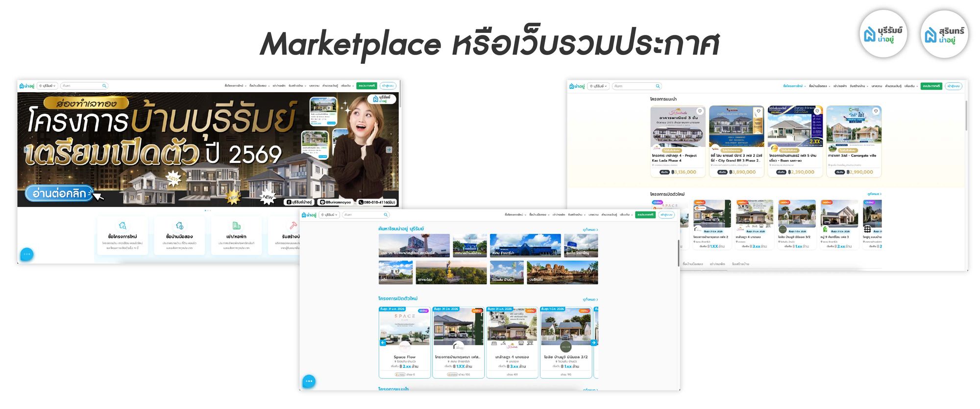
Task: Click ฿2,990,000 price on Carrargate ville card
Action: click(860, 172)
